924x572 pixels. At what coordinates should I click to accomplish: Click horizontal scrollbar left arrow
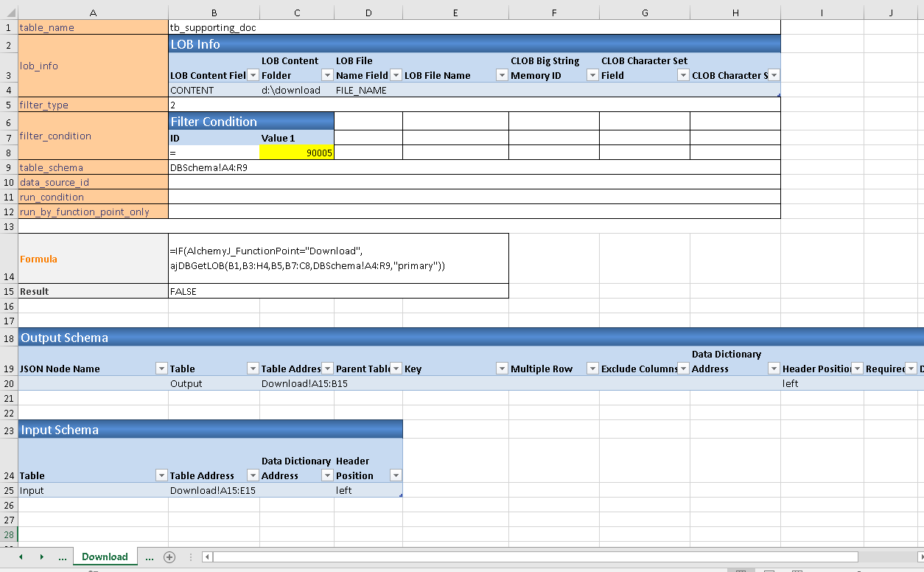click(x=208, y=557)
